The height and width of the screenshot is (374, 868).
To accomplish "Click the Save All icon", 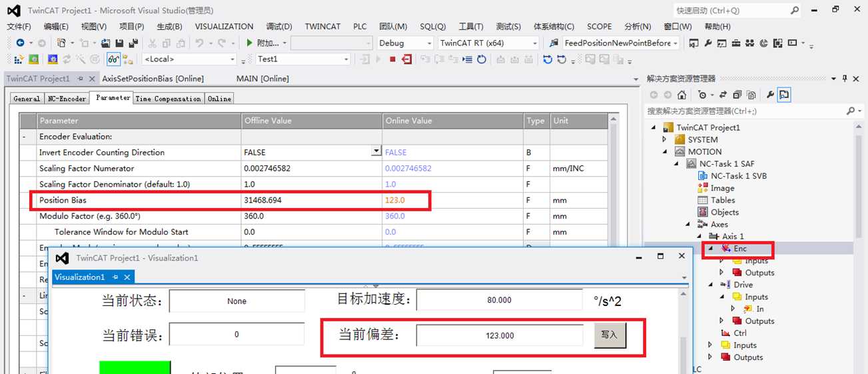I will tap(133, 43).
